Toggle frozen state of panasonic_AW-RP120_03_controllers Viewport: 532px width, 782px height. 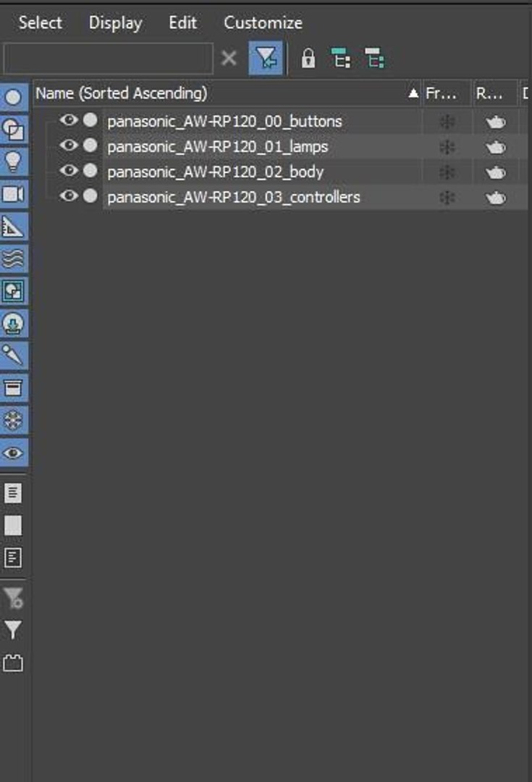(447, 198)
